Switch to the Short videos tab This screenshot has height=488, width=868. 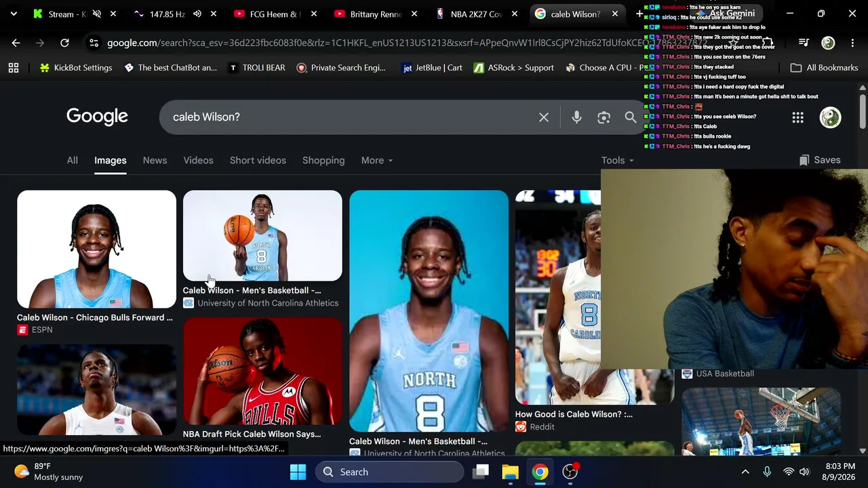tap(258, 161)
